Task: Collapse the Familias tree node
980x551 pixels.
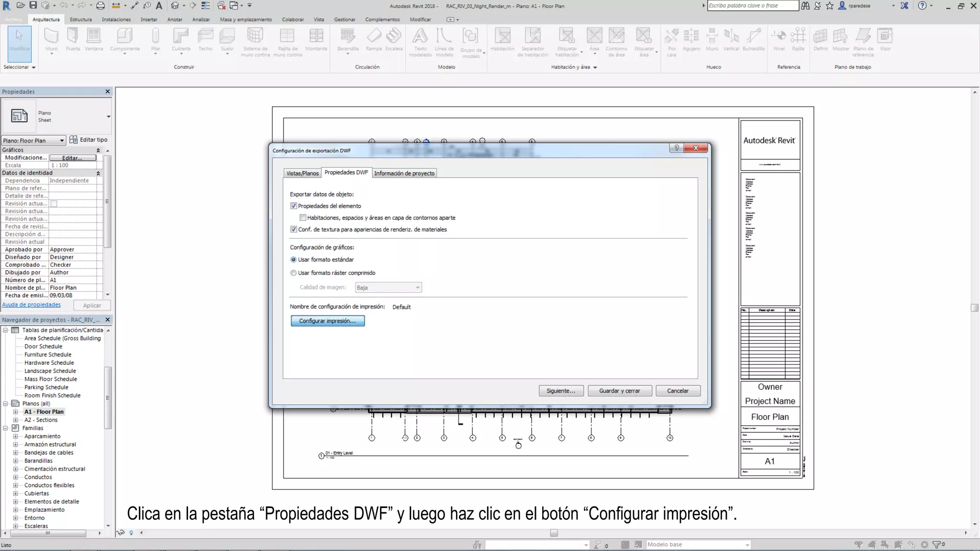Action: coord(6,428)
